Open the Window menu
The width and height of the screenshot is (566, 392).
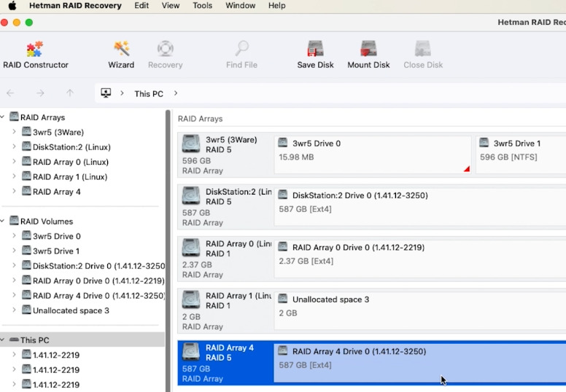pyautogui.click(x=241, y=6)
